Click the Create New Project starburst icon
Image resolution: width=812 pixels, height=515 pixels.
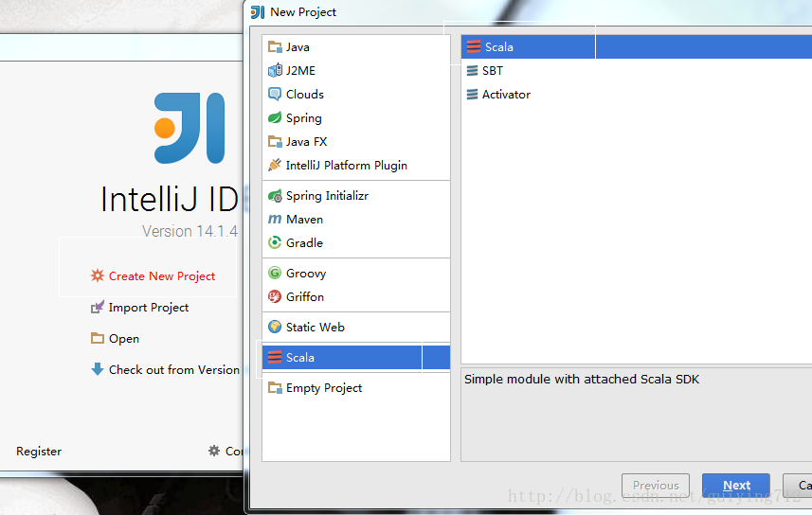[98, 275]
